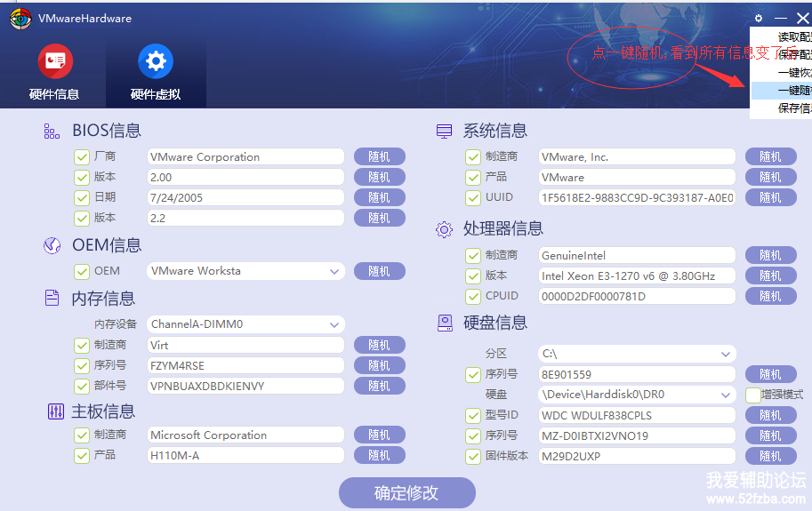Screen dimensions: 812x511
Task: Open the 硬件信息 hardware info tab icon
Action: tap(55, 61)
